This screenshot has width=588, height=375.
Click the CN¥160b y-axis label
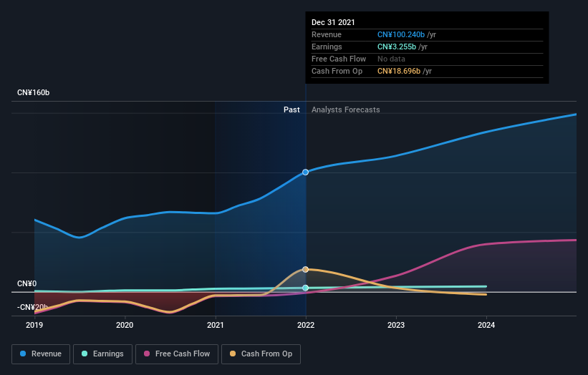point(34,92)
